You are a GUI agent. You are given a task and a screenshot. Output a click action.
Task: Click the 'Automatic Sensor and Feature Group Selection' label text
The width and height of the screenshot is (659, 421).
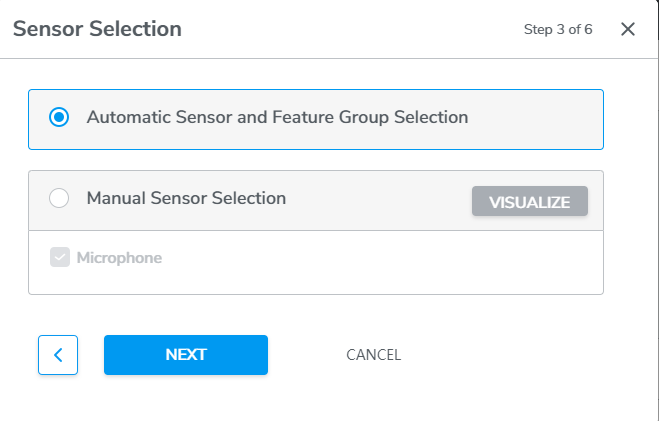(x=277, y=117)
